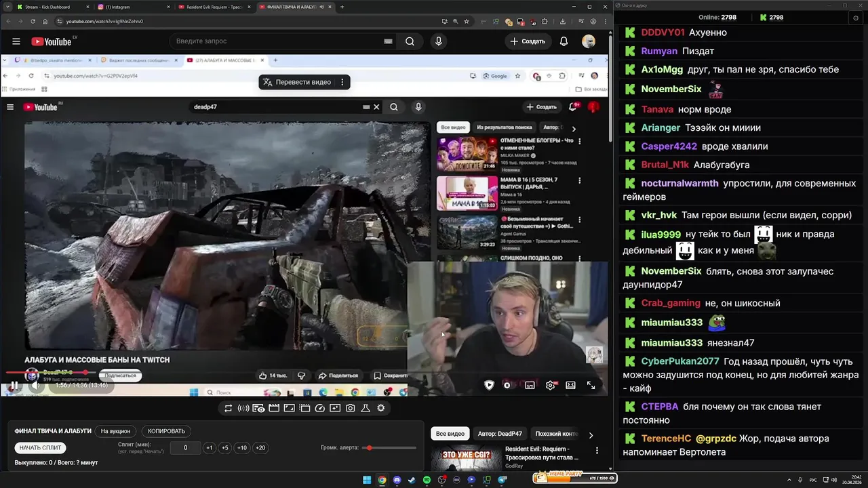Open options for Resident Evil: Requiem video
Screen dimensions: 868x488
click(x=597, y=450)
